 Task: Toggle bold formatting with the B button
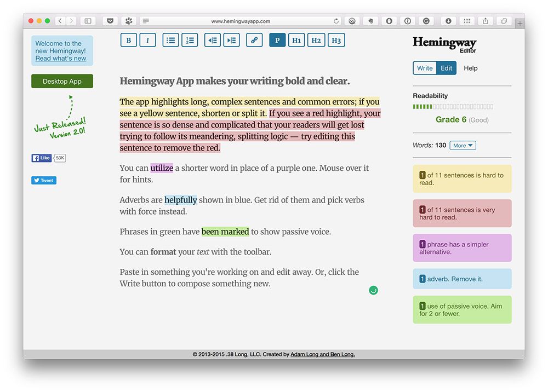(129, 40)
